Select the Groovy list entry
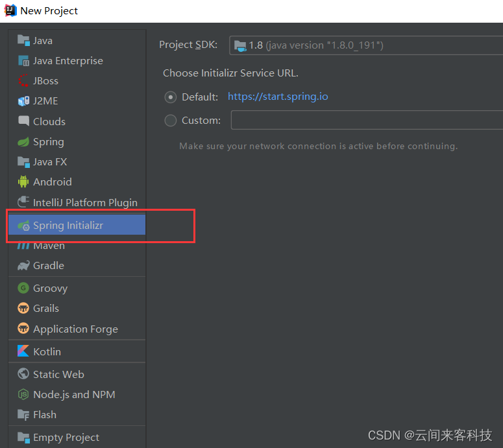 (x=51, y=289)
